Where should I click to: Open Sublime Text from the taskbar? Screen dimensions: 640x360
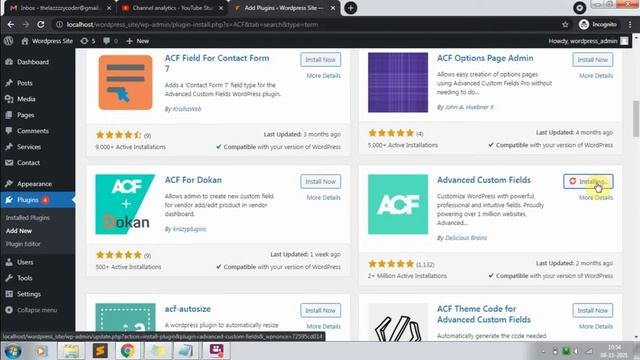tap(100, 351)
